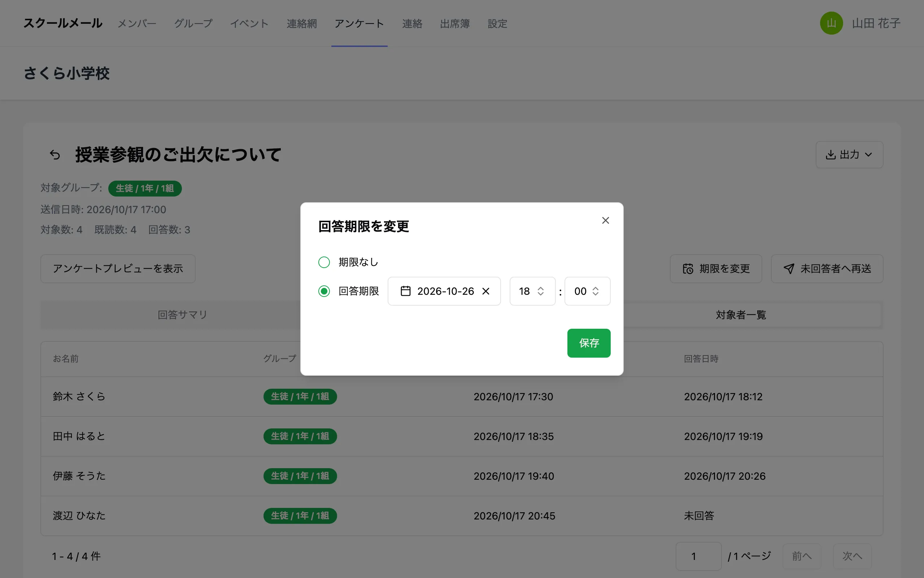Click group tag in 渡辺 ひなた row
Viewport: 924px width, 578px height.
point(300,516)
